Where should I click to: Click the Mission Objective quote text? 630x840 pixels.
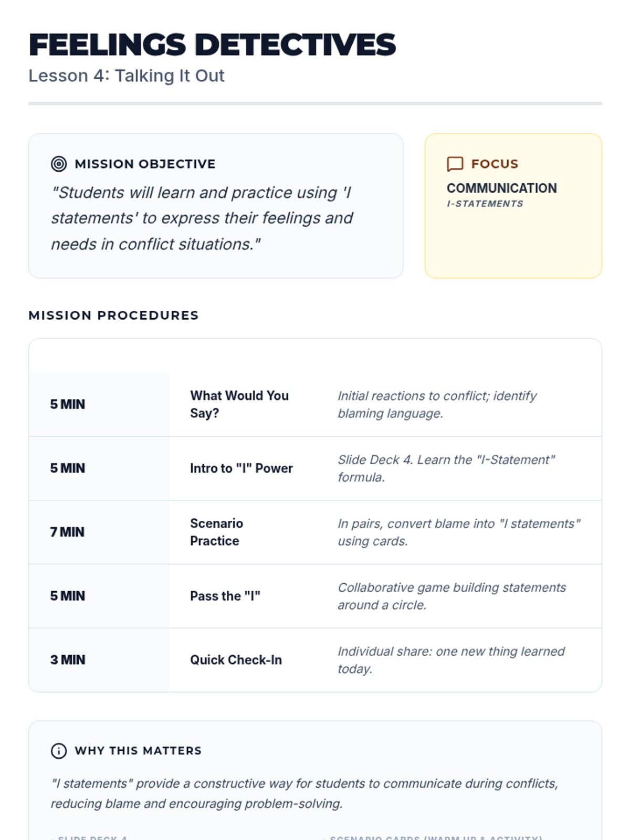point(202,218)
